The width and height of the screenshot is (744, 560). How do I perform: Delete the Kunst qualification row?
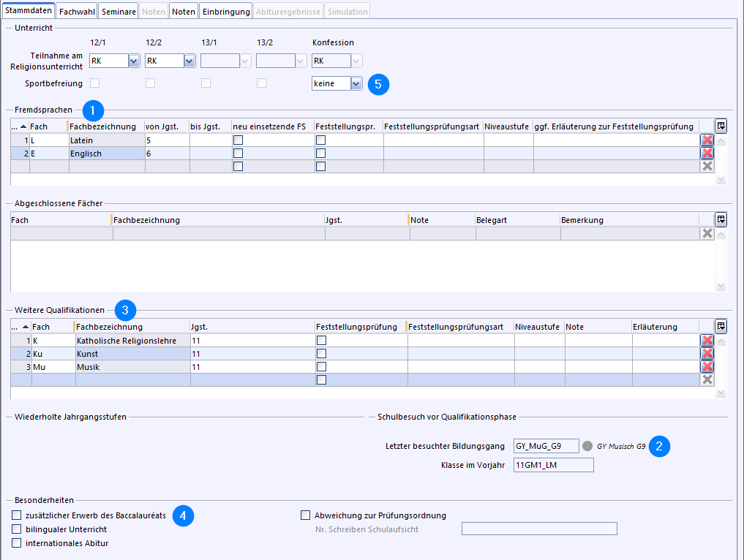click(707, 353)
